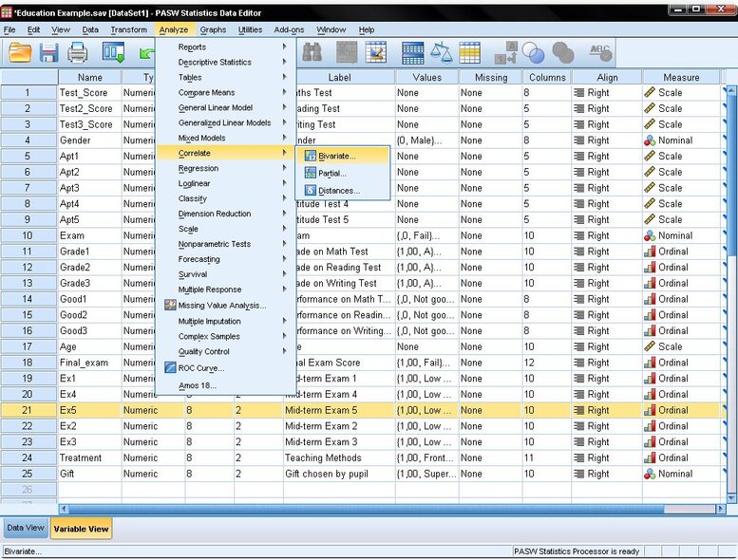Click the Name column header
The width and height of the screenshot is (738, 560).
pos(89,77)
